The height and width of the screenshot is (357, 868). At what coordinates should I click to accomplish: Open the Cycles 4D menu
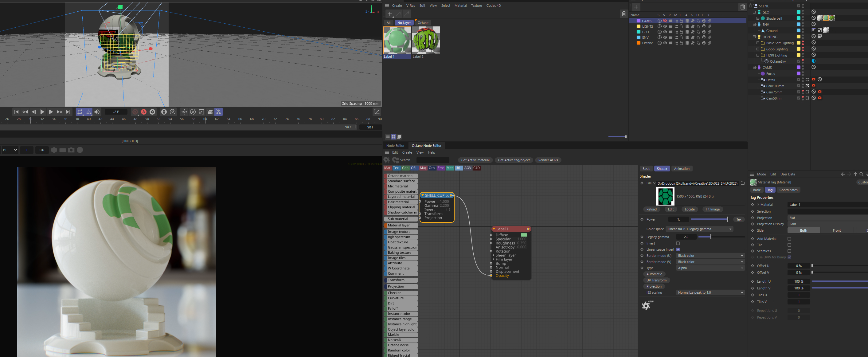tap(493, 6)
